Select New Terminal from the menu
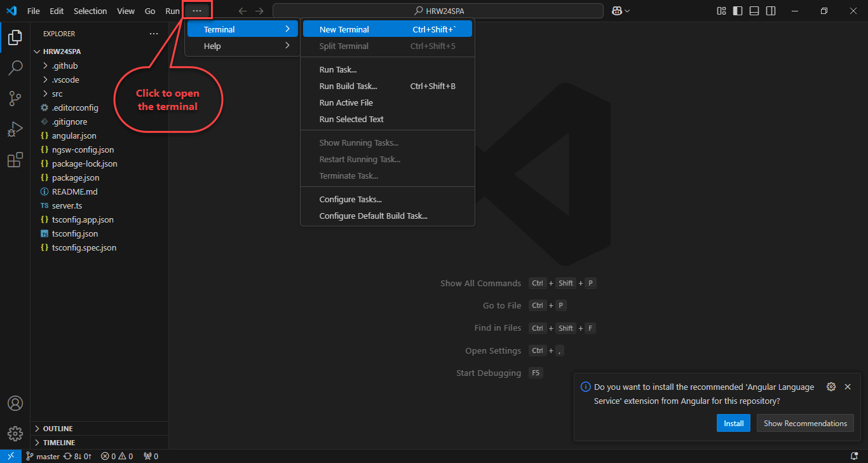 pyautogui.click(x=344, y=29)
